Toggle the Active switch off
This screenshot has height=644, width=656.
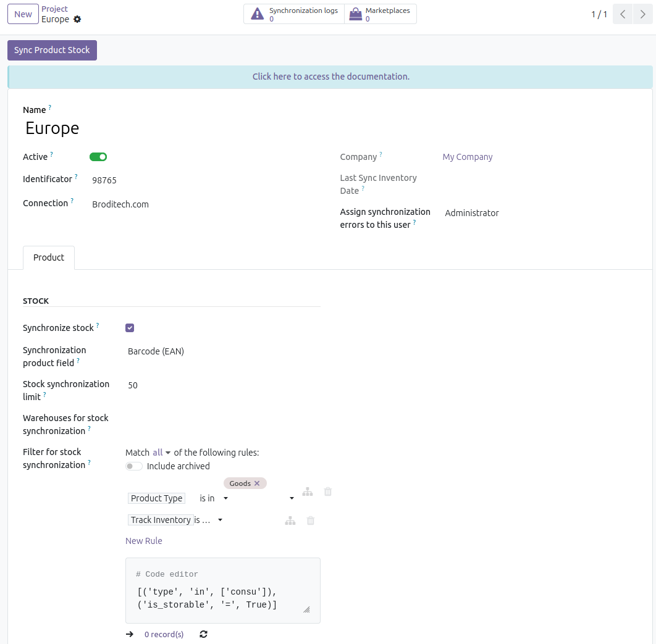(x=98, y=157)
